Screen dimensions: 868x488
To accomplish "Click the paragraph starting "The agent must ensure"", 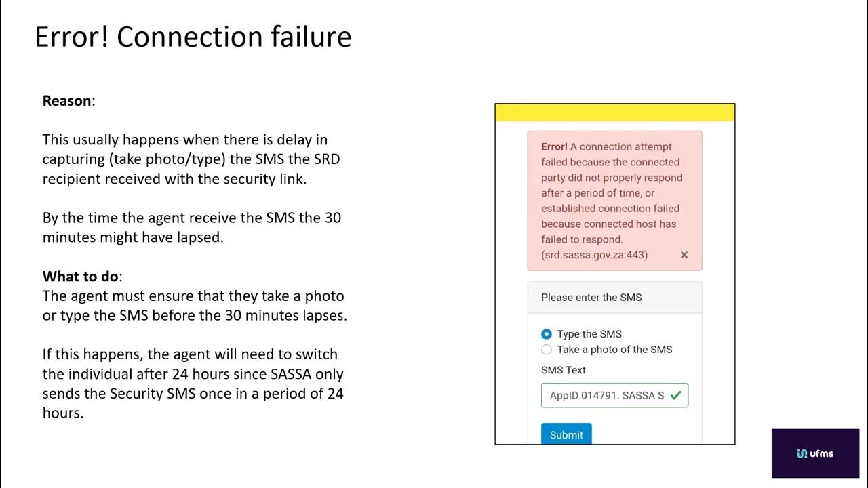I will [195, 306].
